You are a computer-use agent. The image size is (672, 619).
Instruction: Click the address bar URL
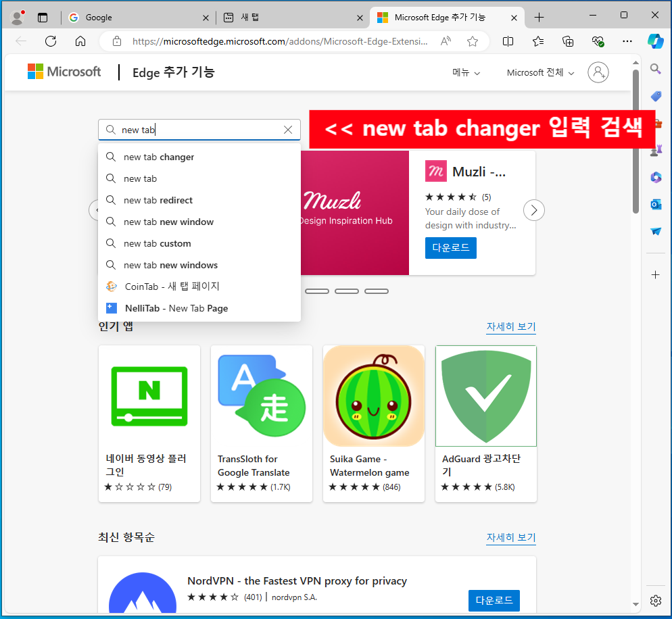click(279, 41)
